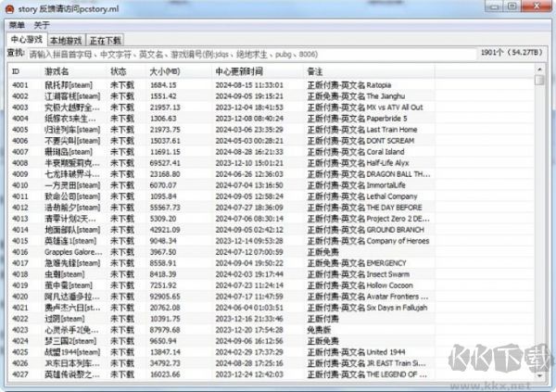Select game 过阴[steam]
The height and width of the screenshot is (392, 556).
tap(65, 319)
